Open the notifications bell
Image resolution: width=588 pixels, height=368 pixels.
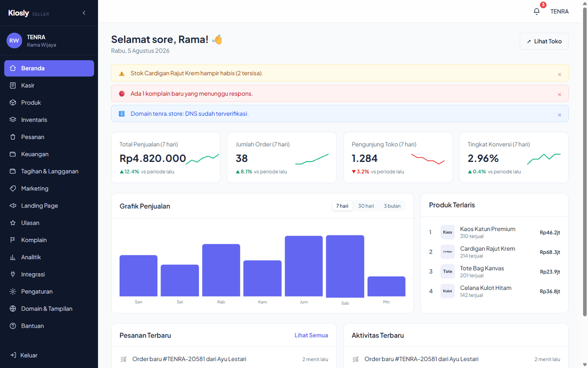(x=537, y=11)
